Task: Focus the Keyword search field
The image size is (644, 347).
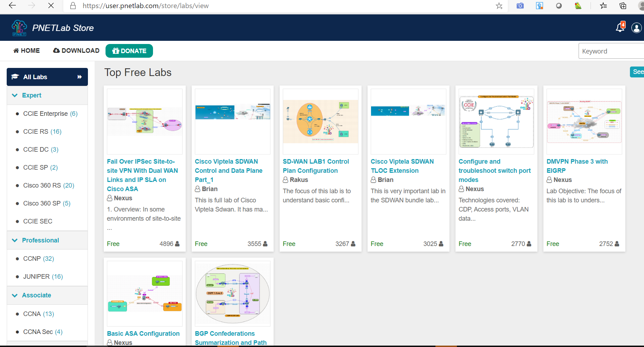Action: [611, 51]
